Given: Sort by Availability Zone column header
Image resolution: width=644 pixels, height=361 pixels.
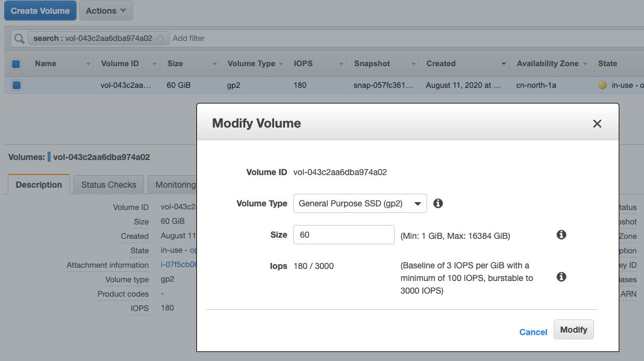Looking at the screenshot, I should pyautogui.click(x=548, y=64).
